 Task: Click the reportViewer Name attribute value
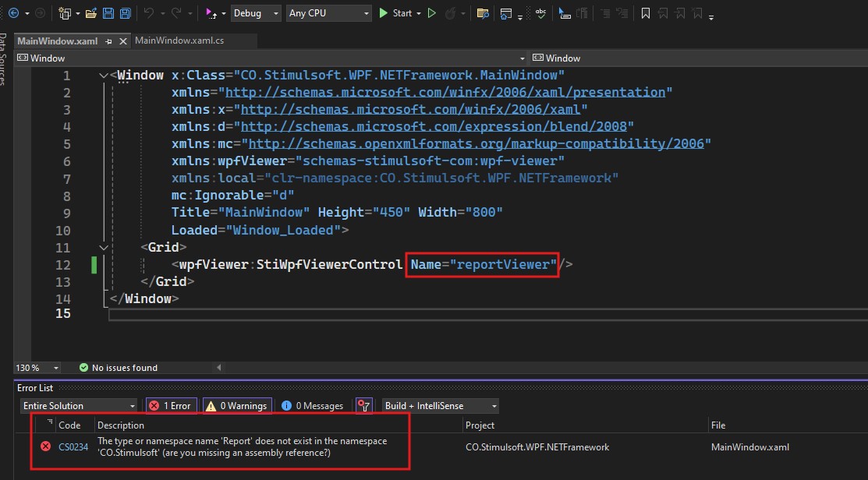(x=503, y=264)
